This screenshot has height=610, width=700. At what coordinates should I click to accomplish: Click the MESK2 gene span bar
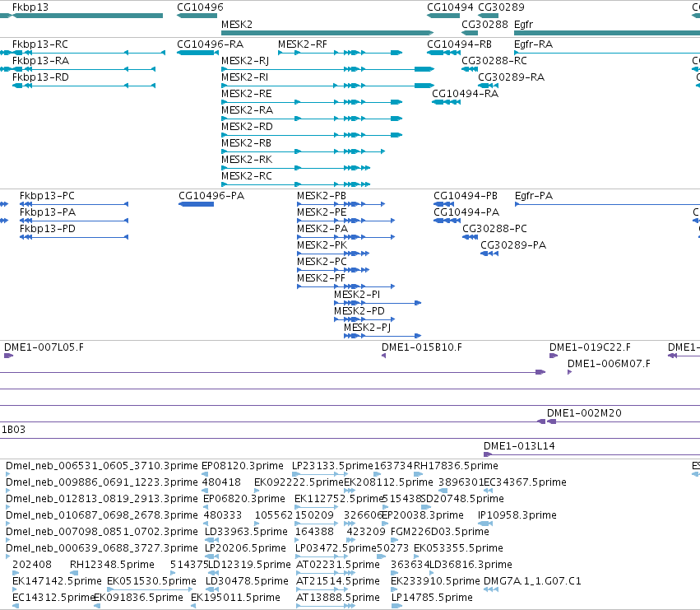[327, 33]
